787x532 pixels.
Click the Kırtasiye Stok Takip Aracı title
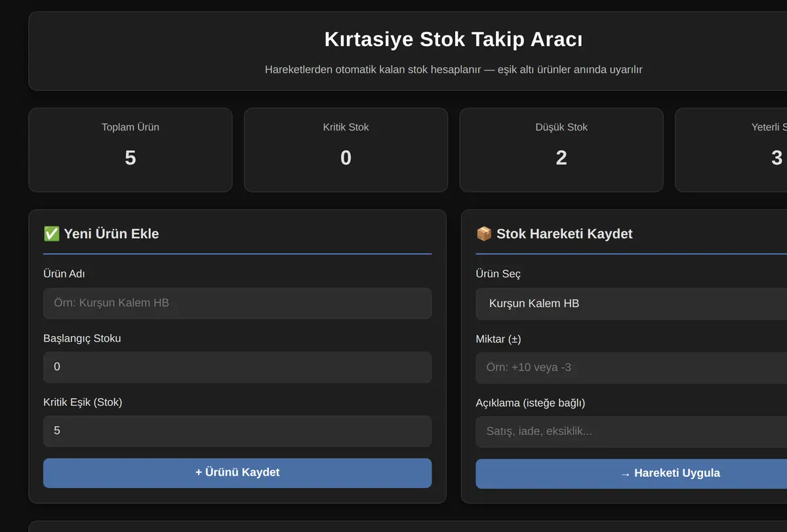[x=454, y=39]
